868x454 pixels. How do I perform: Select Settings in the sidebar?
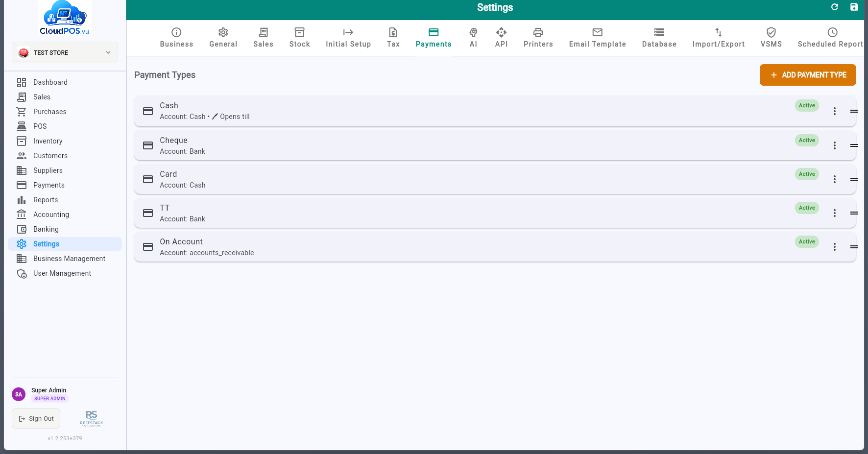[65, 244]
